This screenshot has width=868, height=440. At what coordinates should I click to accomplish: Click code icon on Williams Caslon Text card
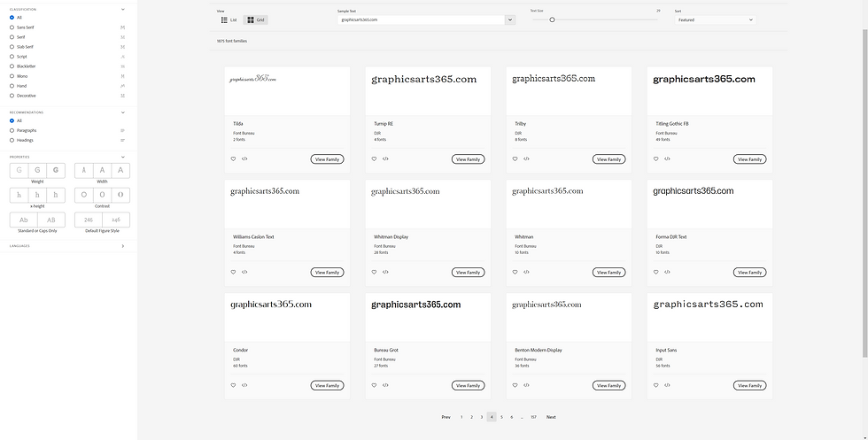tap(244, 273)
